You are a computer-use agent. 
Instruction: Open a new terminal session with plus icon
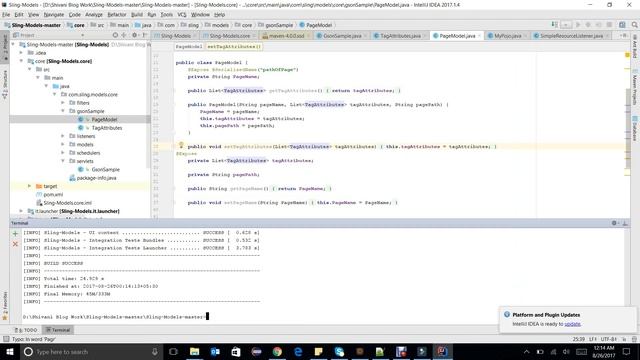coord(15,233)
